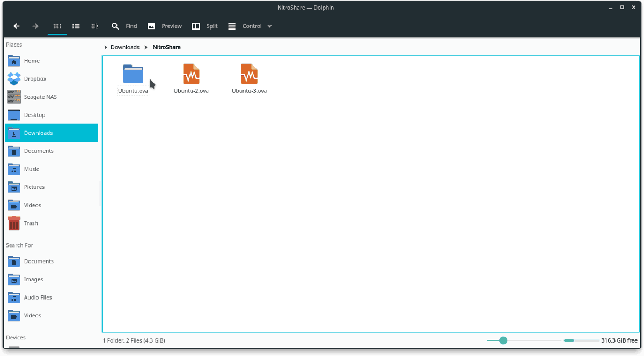
Task: Open Audio Files under Search For
Action: (38, 297)
